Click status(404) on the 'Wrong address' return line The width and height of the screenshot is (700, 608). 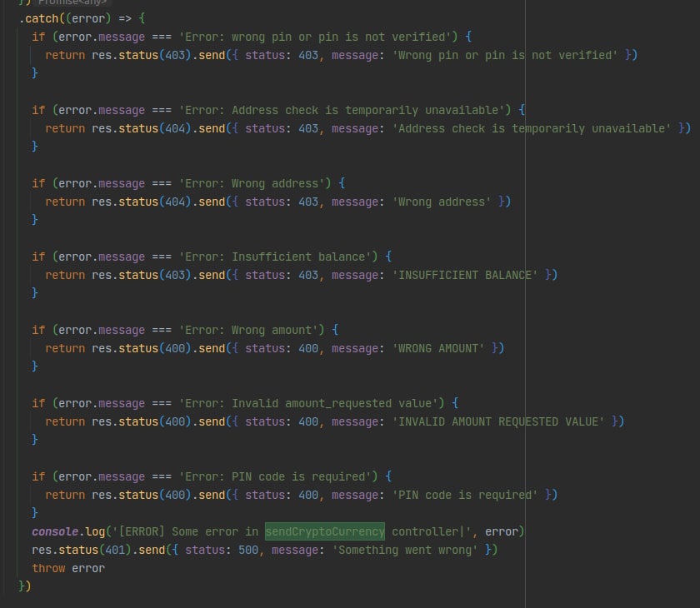(x=154, y=202)
